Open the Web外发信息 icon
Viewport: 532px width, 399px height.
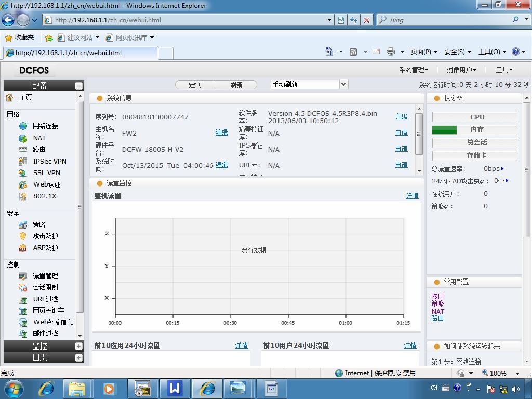[x=23, y=322]
